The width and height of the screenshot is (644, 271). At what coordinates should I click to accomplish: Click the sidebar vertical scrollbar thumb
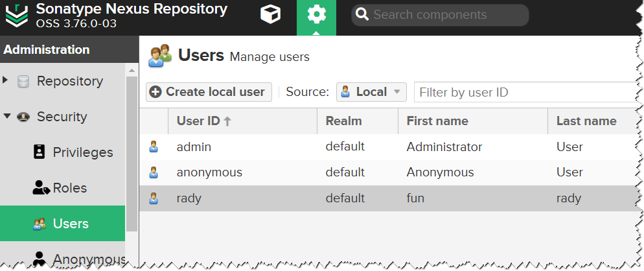click(x=132, y=154)
